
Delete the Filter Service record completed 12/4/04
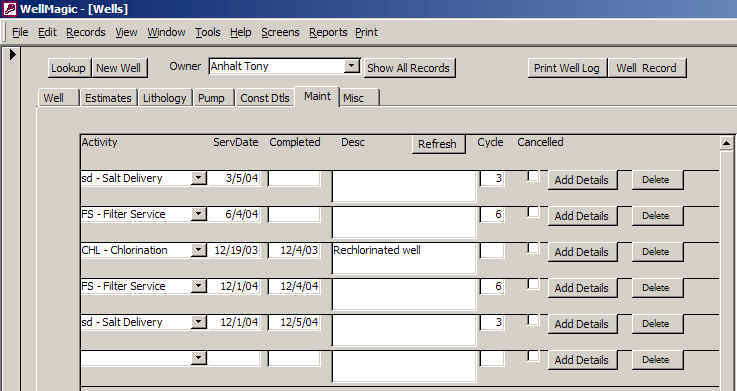pyautogui.click(x=657, y=288)
